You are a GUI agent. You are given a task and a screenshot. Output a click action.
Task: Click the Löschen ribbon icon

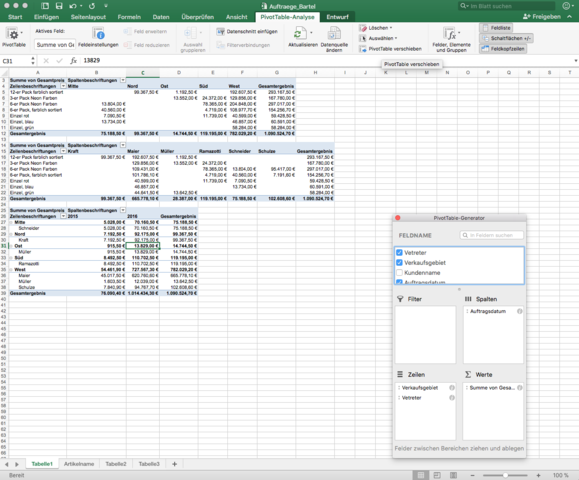(x=363, y=28)
